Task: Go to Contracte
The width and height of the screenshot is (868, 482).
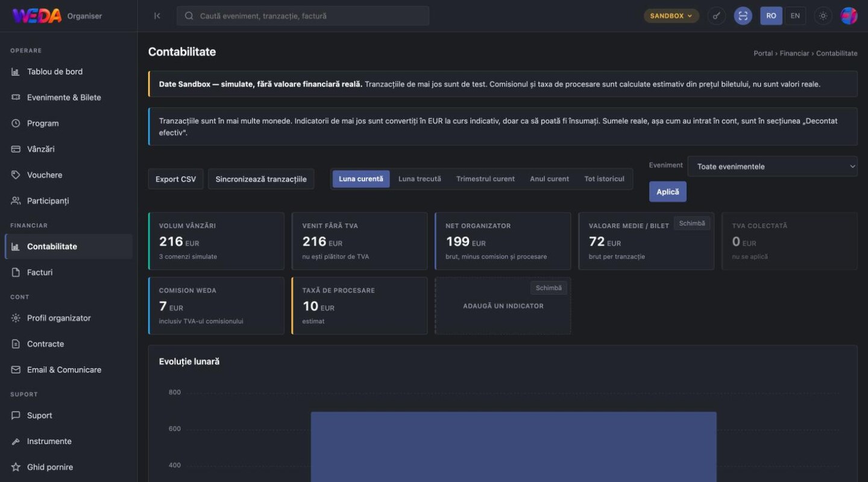Action: point(69,344)
